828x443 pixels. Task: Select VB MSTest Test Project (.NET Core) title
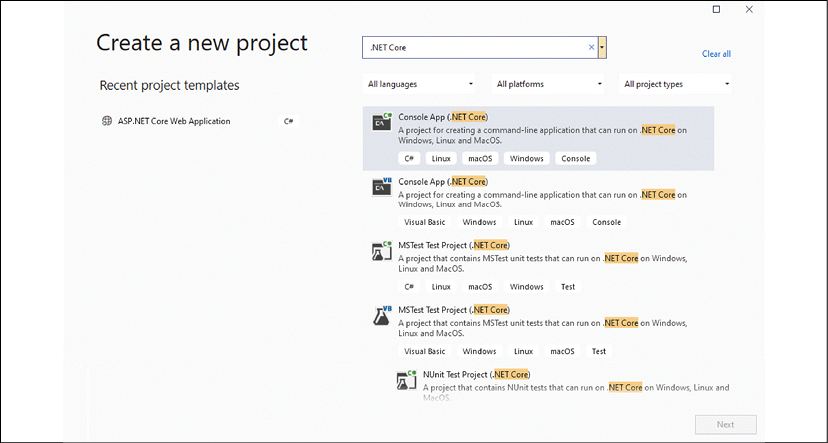click(x=454, y=310)
